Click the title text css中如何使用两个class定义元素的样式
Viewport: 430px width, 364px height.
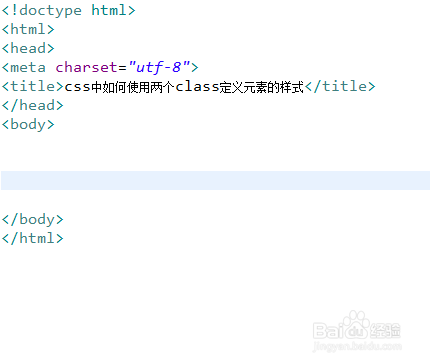click(x=184, y=87)
